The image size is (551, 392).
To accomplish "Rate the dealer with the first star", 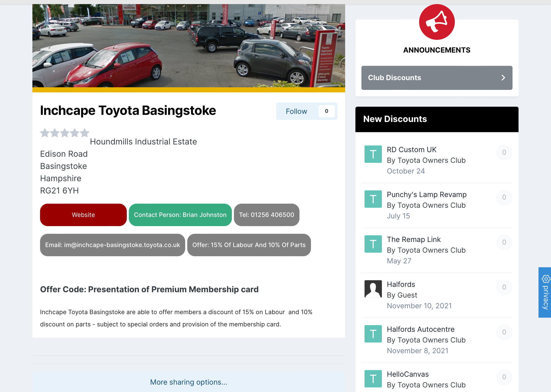I will pyautogui.click(x=45, y=133).
